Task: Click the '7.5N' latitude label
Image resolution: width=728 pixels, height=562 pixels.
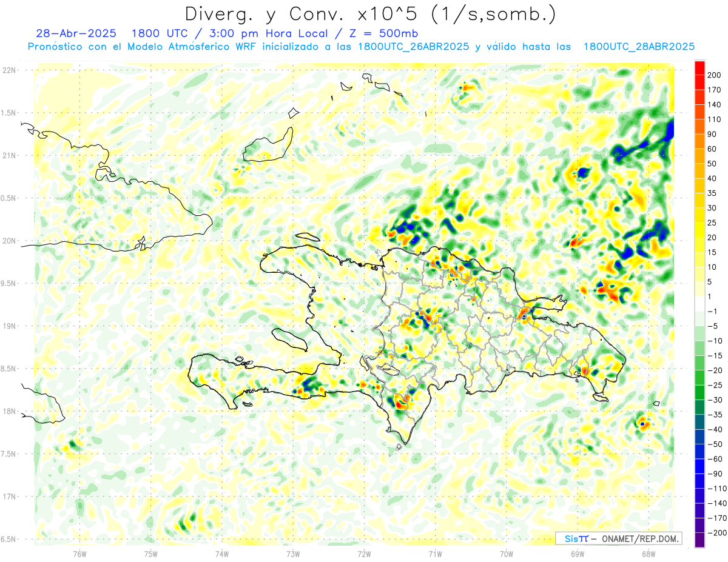Action: pyautogui.click(x=9, y=454)
